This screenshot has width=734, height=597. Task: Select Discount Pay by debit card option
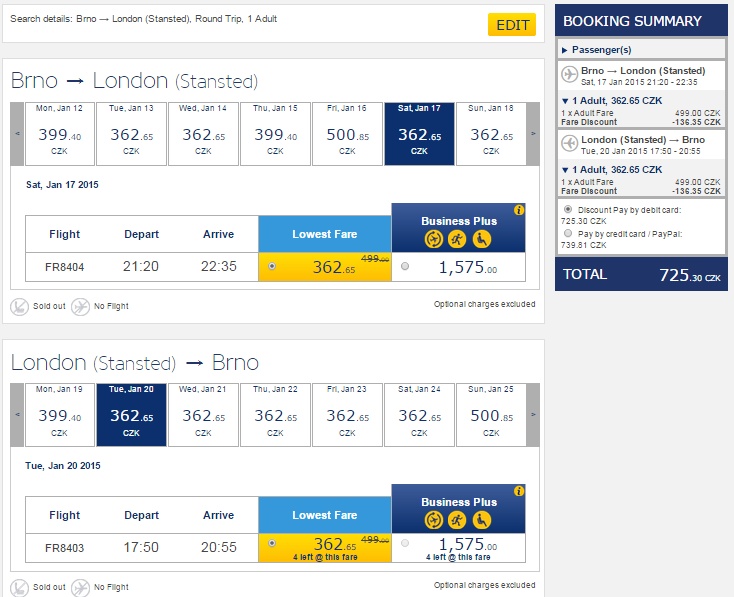(568, 209)
